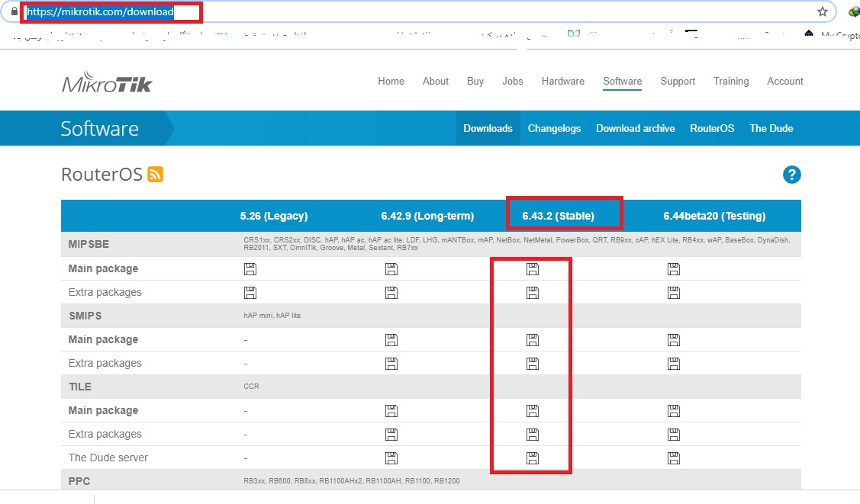Download SMIPS Extra packages Stable
Viewport: 860px width, 504px height.
[533, 364]
